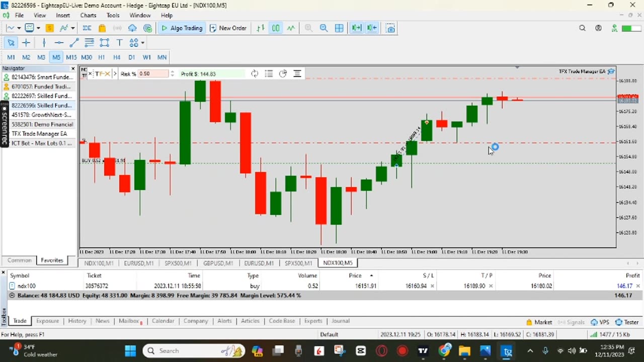Close the position with profit 146.17
This screenshot has height=362, width=644.
638,286
